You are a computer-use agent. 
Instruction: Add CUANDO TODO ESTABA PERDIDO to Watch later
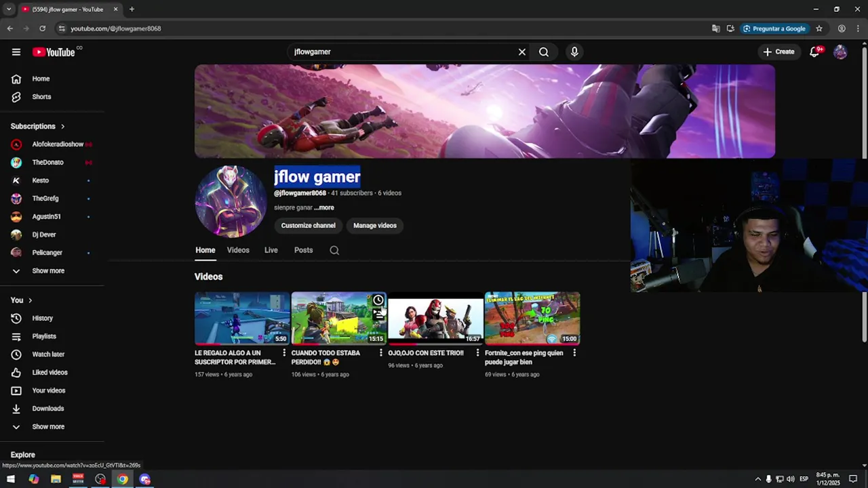[x=378, y=300]
